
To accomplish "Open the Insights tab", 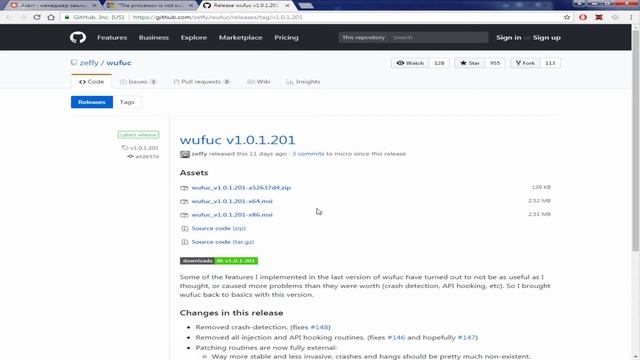I will click(x=303, y=82).
